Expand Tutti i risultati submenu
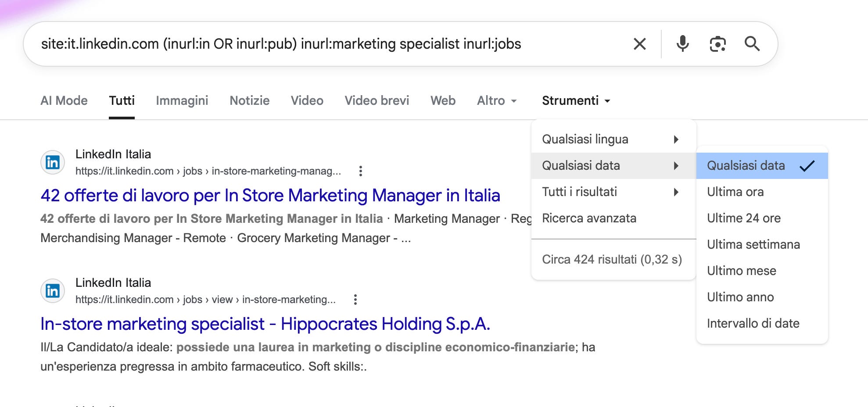Viewport: 868px width, 407px height. (x=613, y=192)
